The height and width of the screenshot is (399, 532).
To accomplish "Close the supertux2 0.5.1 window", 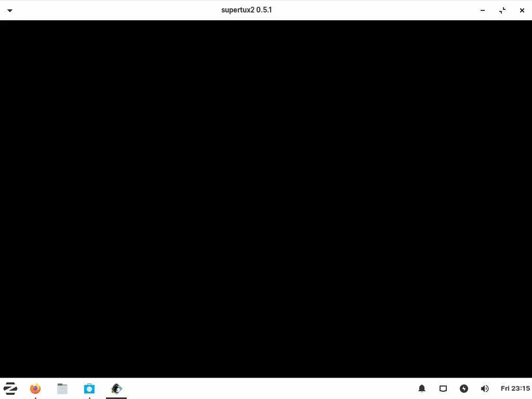I will pyautogui.click(x=522, y=10).
